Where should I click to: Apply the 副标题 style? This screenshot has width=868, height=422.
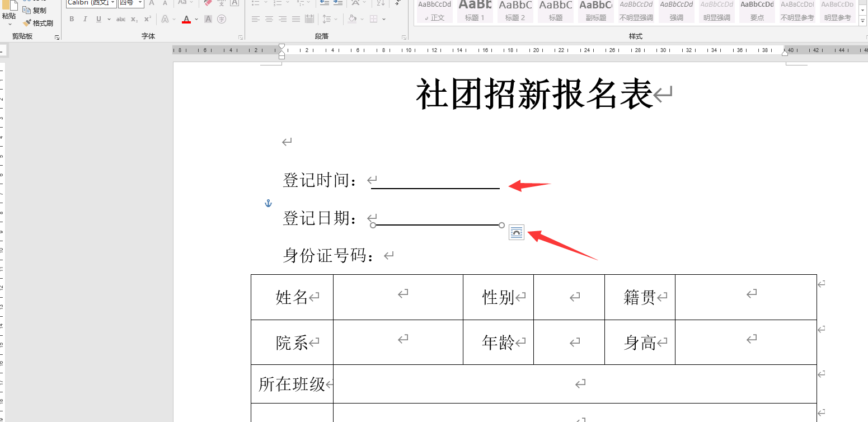click(x=595, y=11)
